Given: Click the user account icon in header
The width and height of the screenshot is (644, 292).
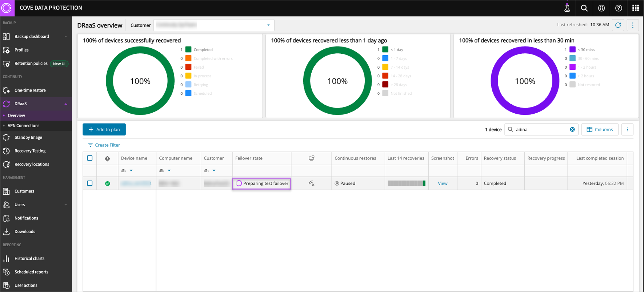Looking at the screenshot, I should [601, 8].
